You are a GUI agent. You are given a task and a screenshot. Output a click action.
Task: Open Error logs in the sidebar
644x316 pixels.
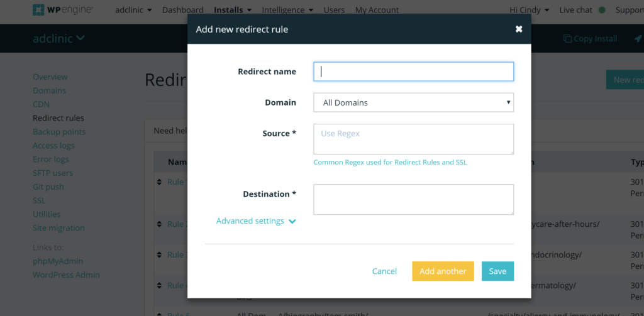51,159
